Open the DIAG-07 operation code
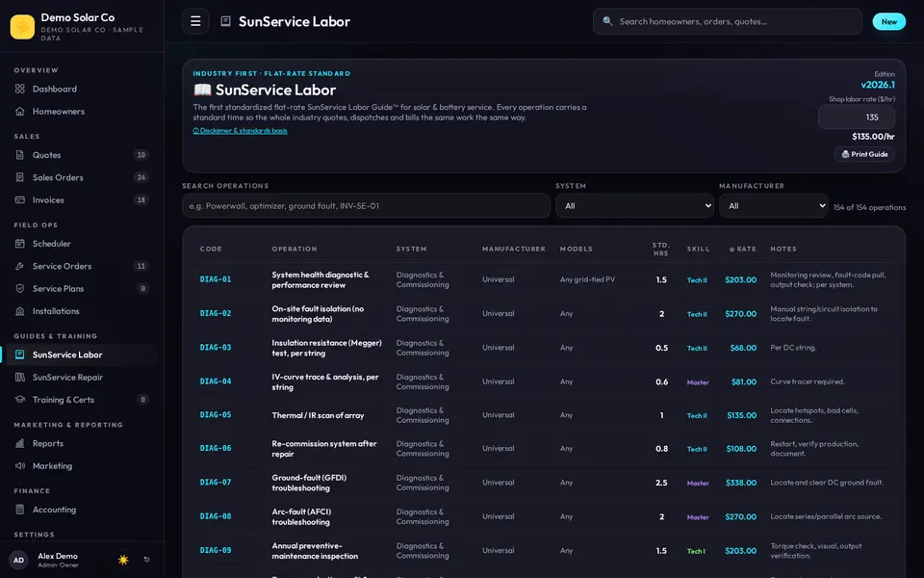 pos(215,482)
